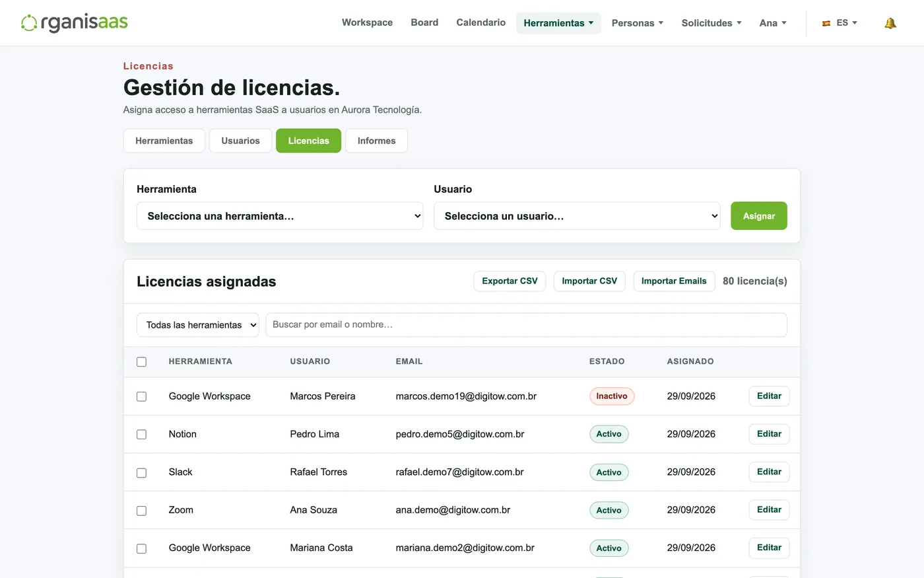Tick the checkbox for Rafael Torres
The height and width of the screenshot is (578, 924).
tap(141, 473)
